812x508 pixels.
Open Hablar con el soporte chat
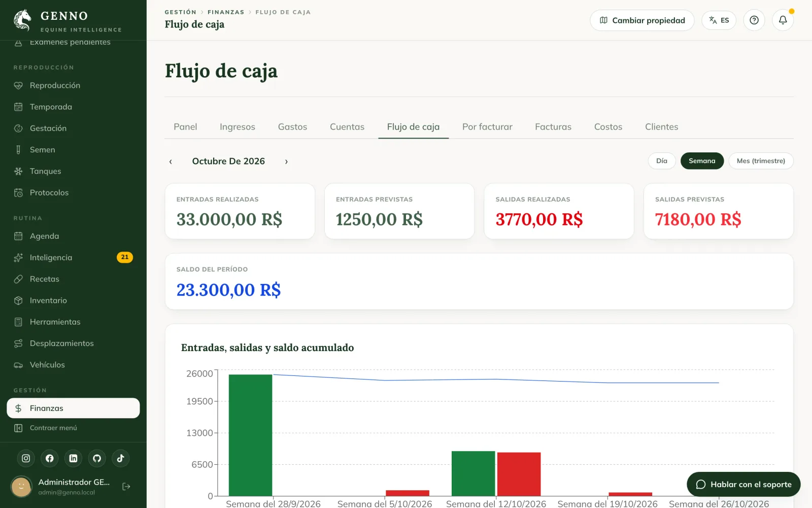click(x=743, y=485)
